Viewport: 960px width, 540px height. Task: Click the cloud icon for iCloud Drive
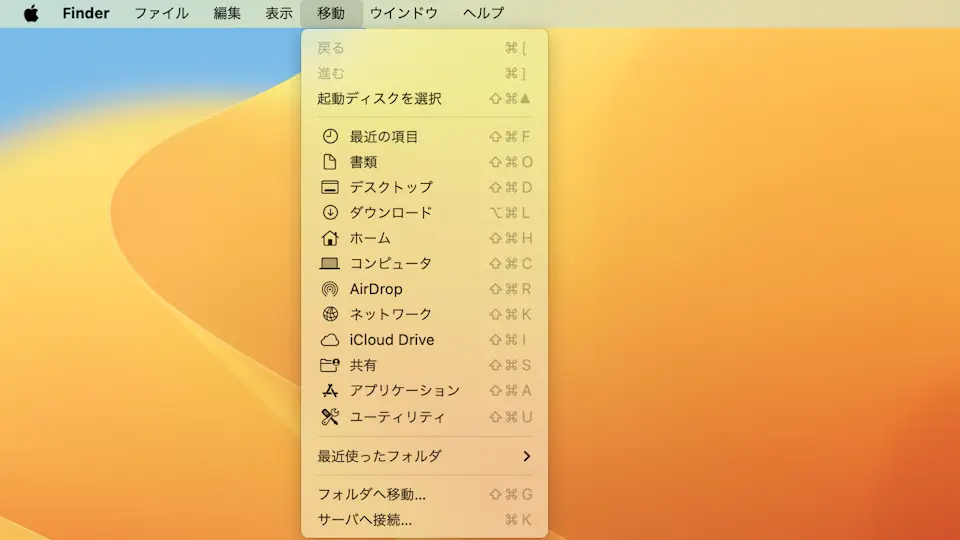(x=329, y=340)
